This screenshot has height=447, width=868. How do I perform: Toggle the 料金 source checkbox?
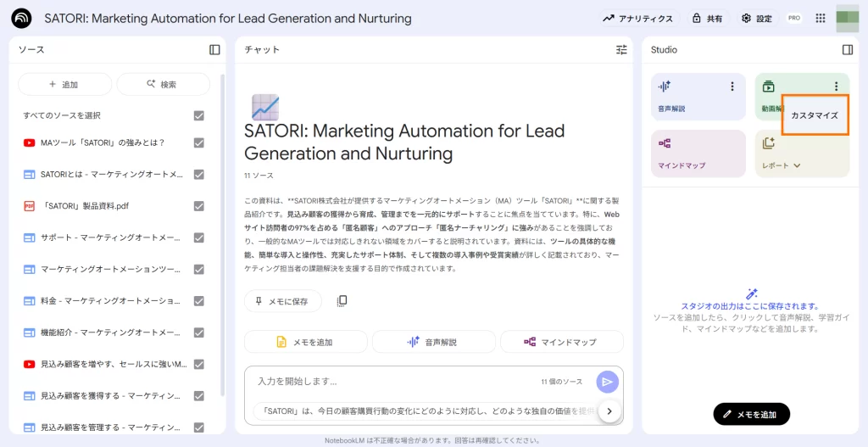coord(199,301)
